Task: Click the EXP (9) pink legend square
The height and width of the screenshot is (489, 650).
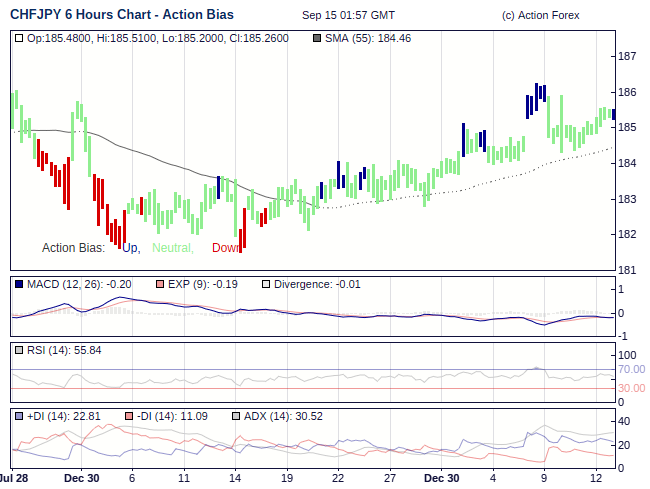Action: [160, 284]
